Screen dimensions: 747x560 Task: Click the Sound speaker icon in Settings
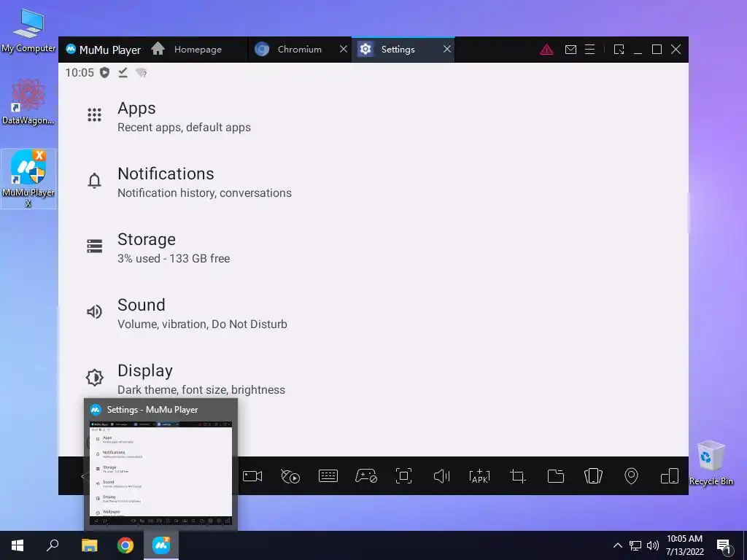click(94, 311)
